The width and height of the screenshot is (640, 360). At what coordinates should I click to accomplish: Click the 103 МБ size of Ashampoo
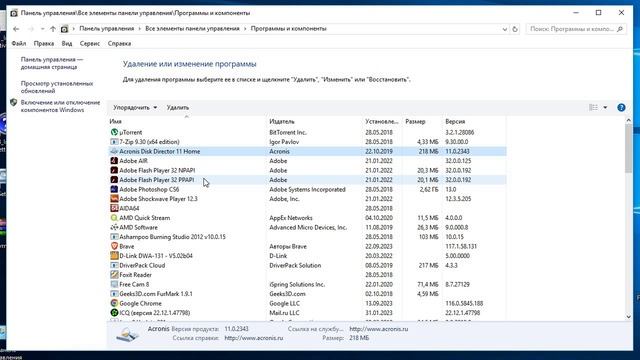pyautogui.click(x=429, y=237)
